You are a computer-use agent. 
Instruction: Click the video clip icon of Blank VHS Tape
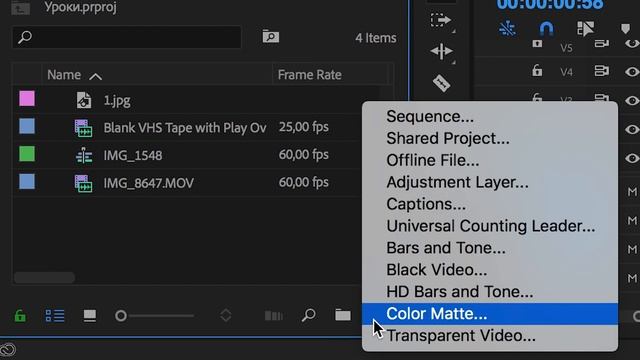83,128
